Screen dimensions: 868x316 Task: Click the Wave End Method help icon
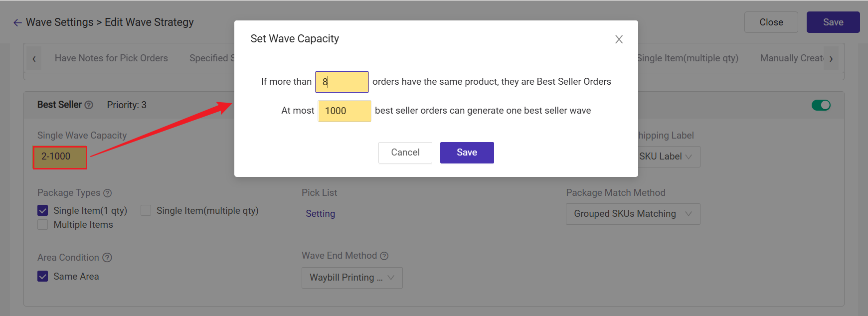[x=384, y=256]
